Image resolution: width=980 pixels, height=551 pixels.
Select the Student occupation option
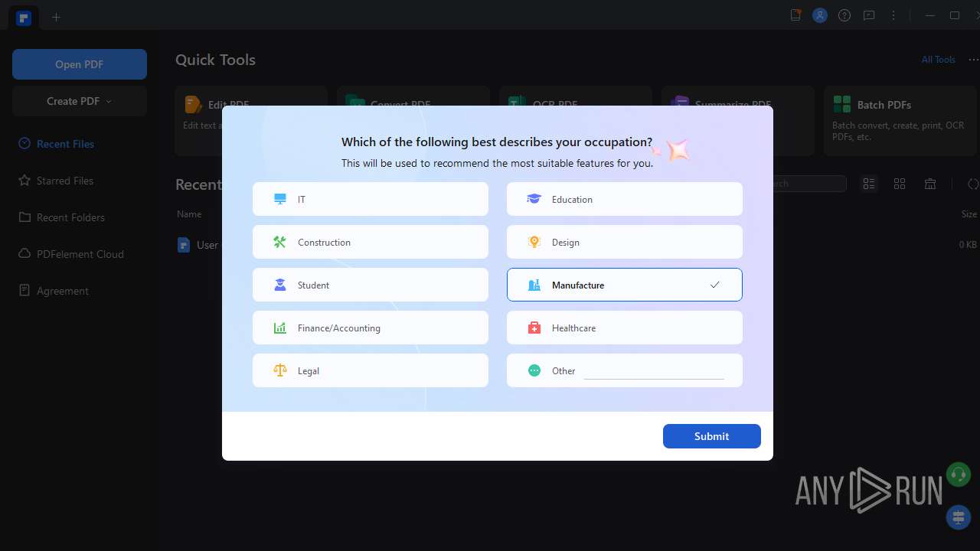[x=371, y=285]
